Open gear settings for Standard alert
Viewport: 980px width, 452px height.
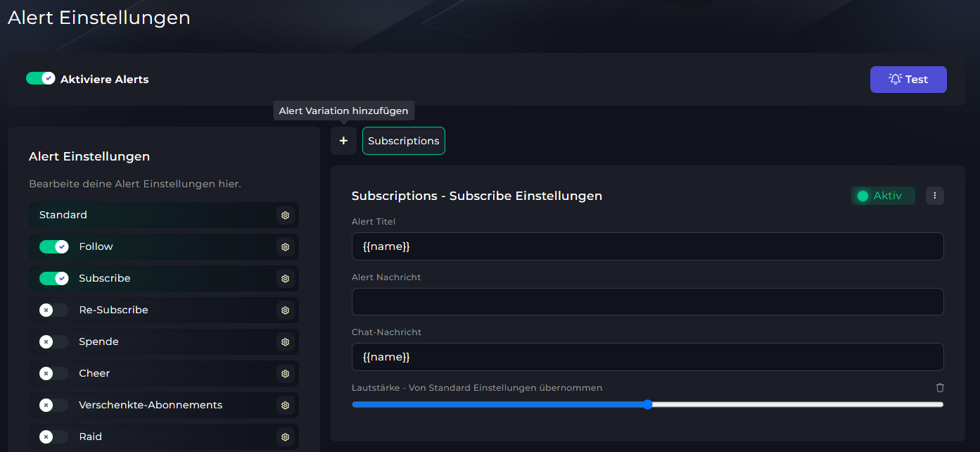285,215
